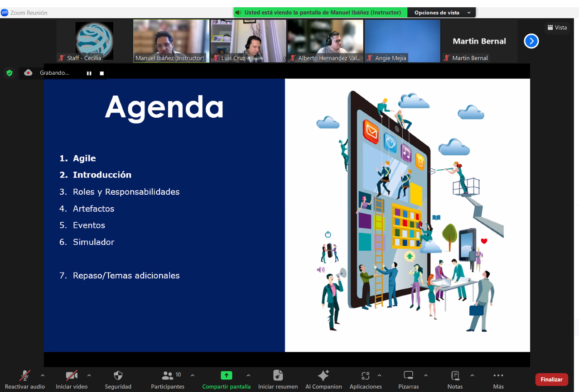
Task: Click the AI Companion sparkle icon
Action: (x=323, y=376)
